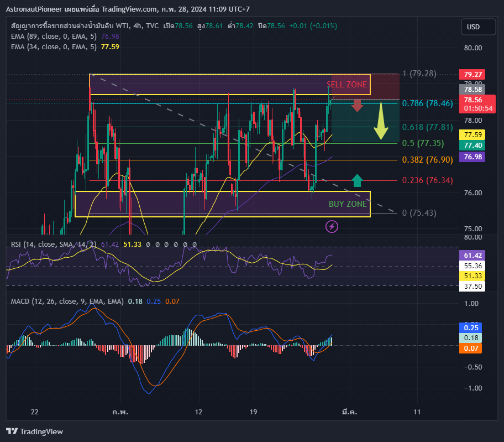
Task: Click the grey 78.58 price tag
Action: (x=473, y=90)
